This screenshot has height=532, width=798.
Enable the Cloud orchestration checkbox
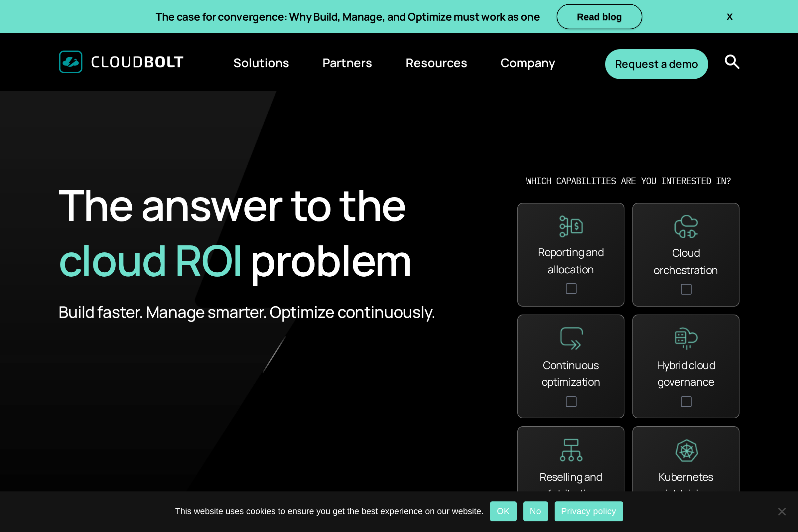(x=686, y=289)
